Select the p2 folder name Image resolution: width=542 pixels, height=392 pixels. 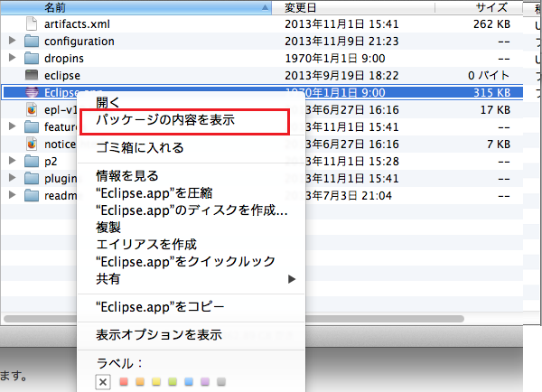pos(51,162)
